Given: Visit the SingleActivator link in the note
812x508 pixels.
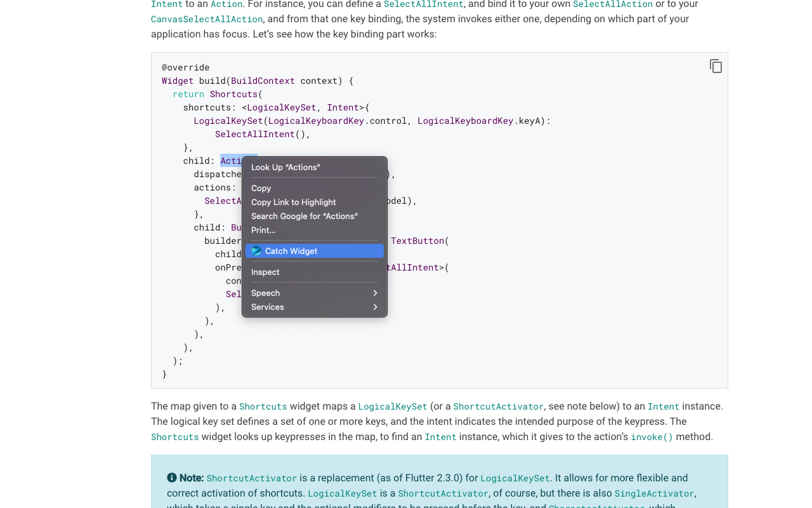Looking at the screenshot, I should 654,493.
